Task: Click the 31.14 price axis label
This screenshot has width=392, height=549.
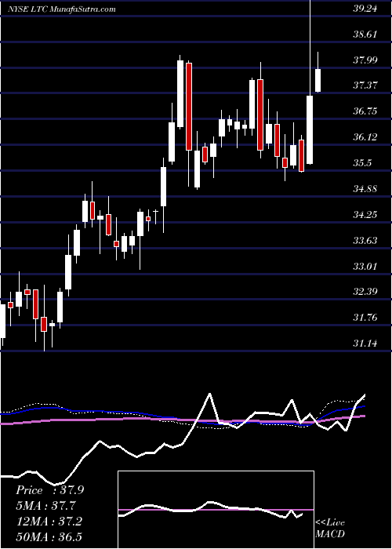Action: (365, 344)
